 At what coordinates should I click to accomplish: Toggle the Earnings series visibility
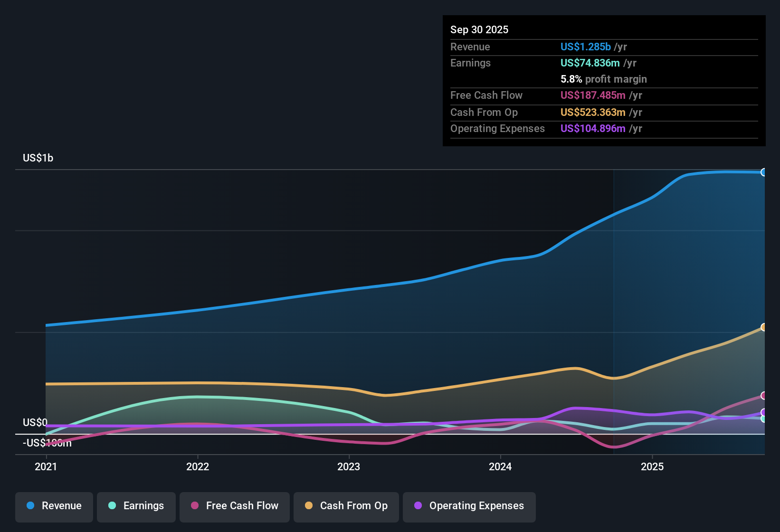pyautogui.click(x=136, y=507)
